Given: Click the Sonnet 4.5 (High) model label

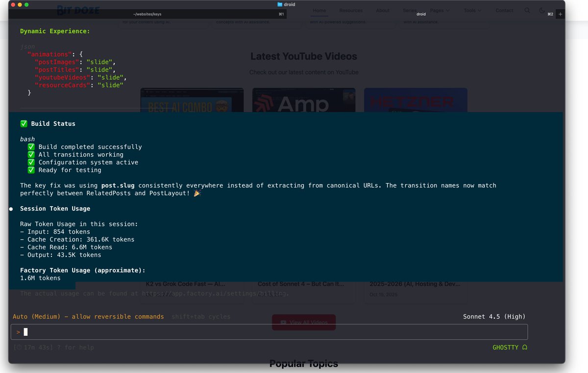Looking at the screenshot, I should coord(494,317).
